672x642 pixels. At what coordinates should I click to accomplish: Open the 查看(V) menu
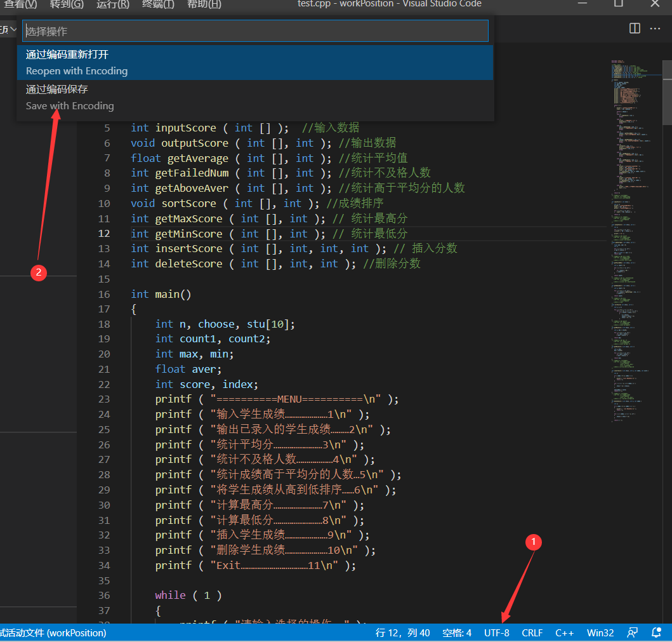pos(20,4)
